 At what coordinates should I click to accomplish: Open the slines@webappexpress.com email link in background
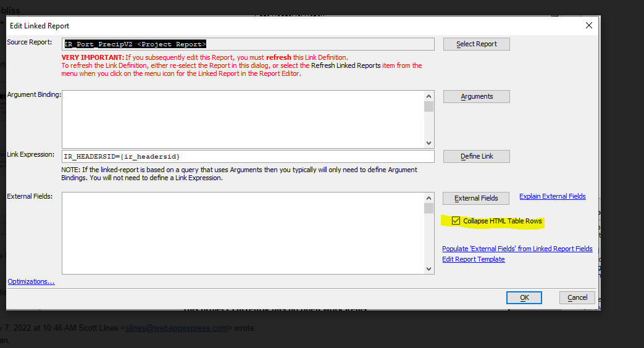176,328
